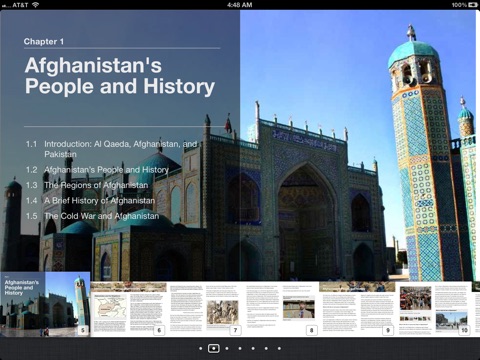Jump to the sixth chapter dot
Viewport: 480px width, 360px height.
click(266, 348)
